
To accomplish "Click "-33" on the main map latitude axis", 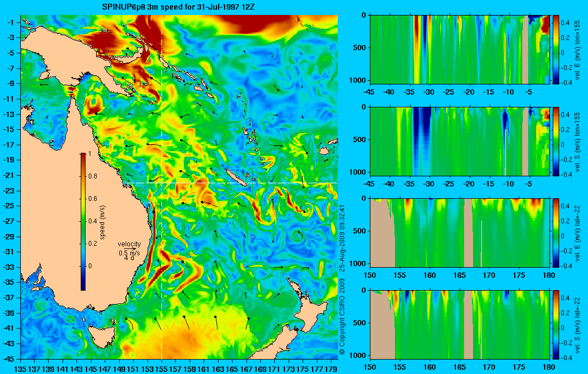I will (x=9, y=267).
